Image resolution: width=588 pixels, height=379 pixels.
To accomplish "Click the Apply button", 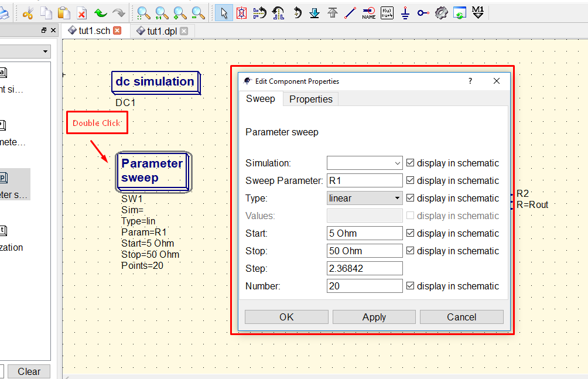I will [374, 317].
